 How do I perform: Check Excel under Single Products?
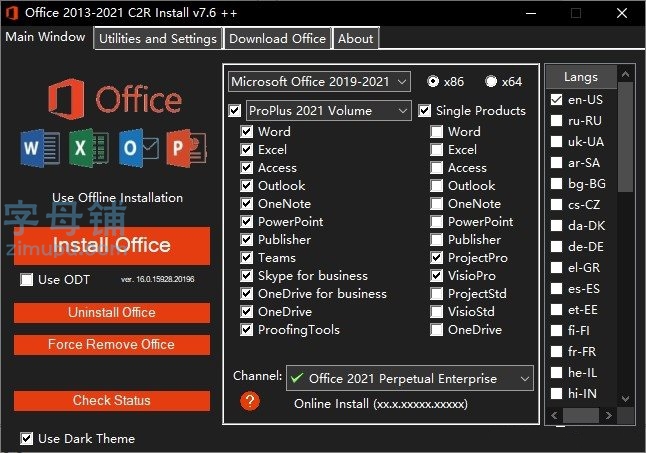click(436, 150)
